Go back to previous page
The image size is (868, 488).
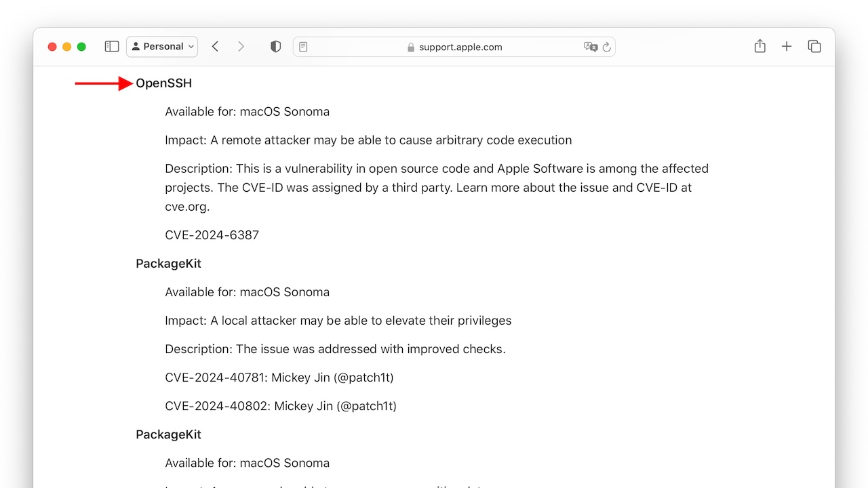tap(215, 47)
